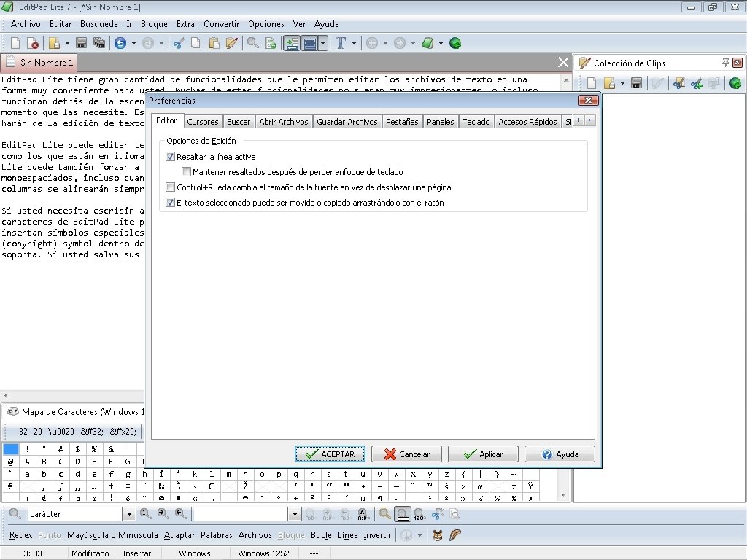Close the Sin Nombre 1 tab
This screenshot has height=560, width=747.
click(563, 63)
